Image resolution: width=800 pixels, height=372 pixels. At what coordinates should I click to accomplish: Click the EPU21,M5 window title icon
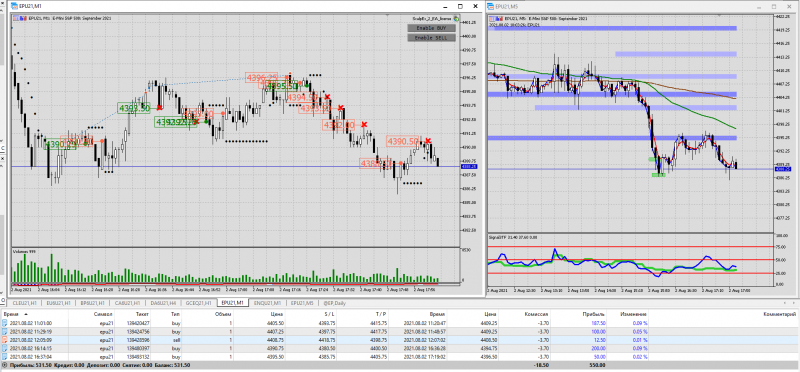pyautogui.click(x=490, y=6)
